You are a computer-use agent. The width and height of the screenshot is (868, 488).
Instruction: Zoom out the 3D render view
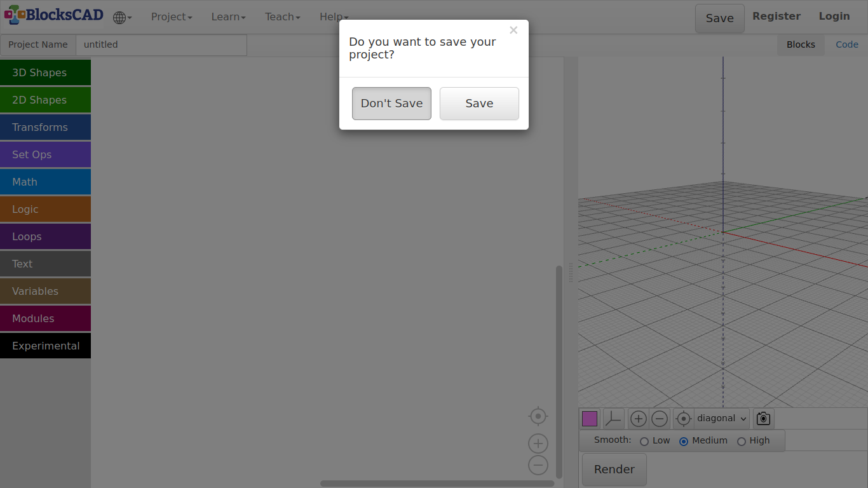[660, 419]
